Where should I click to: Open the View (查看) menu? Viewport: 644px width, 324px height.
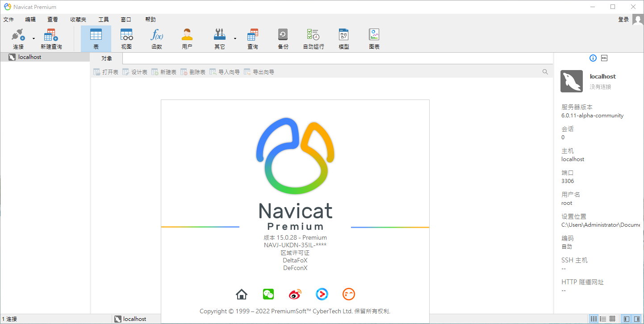click(53, 20)
